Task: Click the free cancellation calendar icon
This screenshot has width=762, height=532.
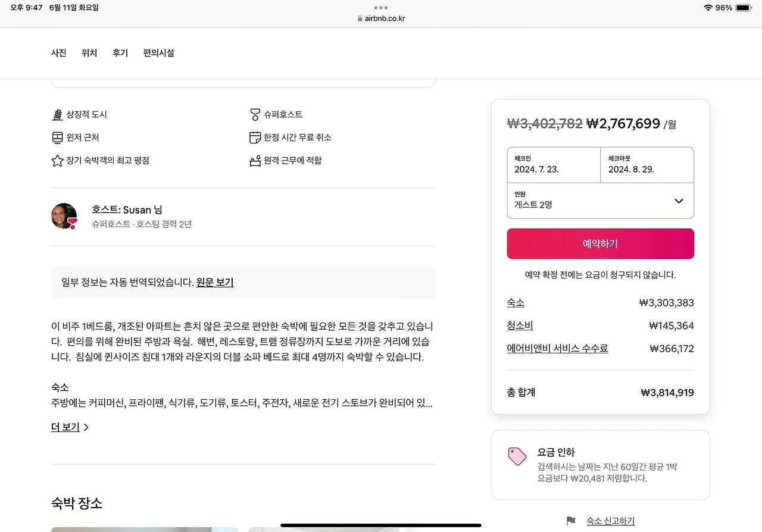Action: [x=255, y=137]
